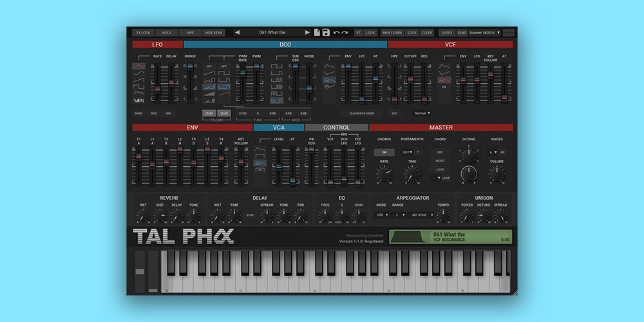Click the chord RESET button
This screenshot has height=322, width=644.
[440, 161]
